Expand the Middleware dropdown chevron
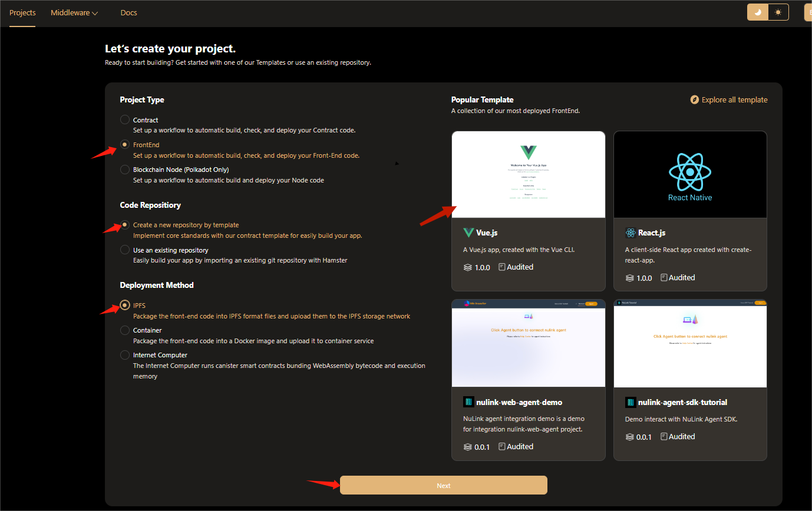Viewport: 812px width, 511px height. (x=95, y=13)
